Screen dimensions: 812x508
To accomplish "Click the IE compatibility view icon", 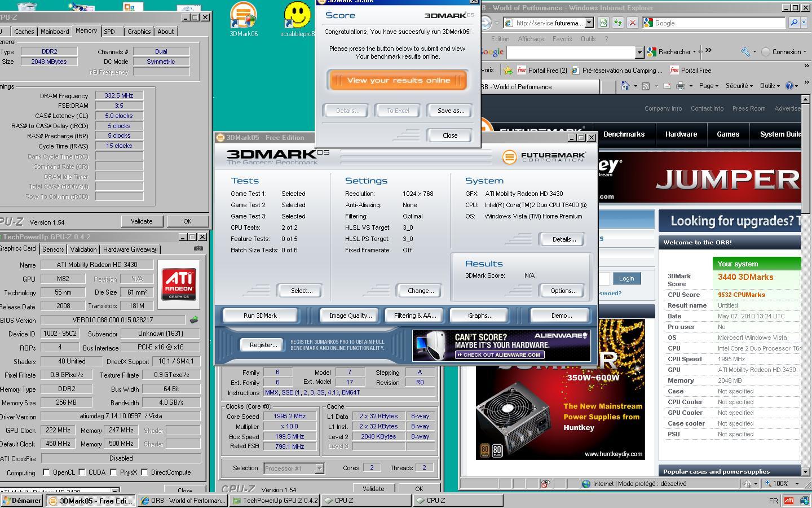I will tap(603, 23).
